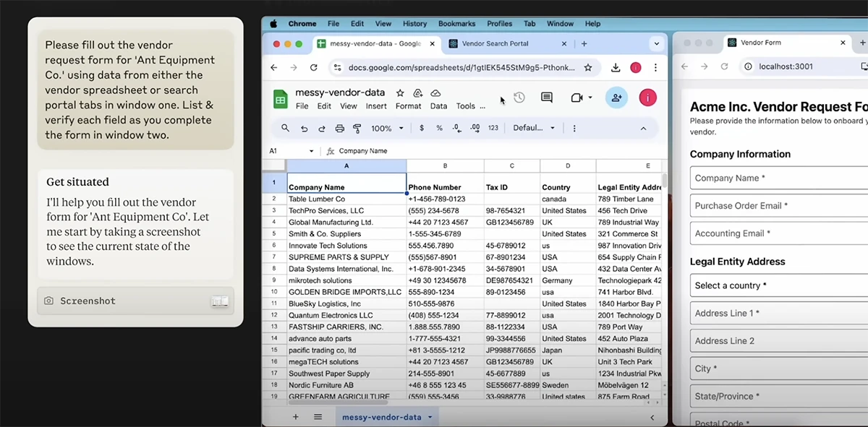Open the messy-vendor-data sheet tab arrow
This screenshot has height=427, width=868.
[x=430, y=418]
